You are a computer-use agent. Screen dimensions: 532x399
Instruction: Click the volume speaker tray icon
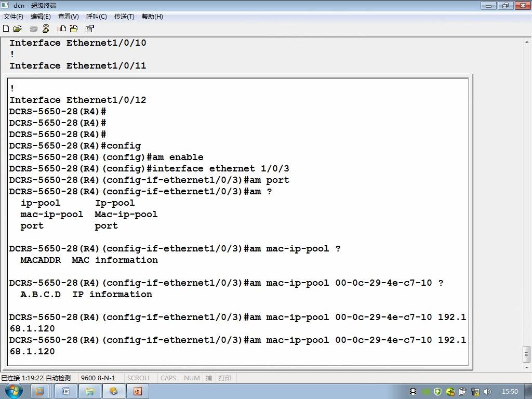point(487,392)
